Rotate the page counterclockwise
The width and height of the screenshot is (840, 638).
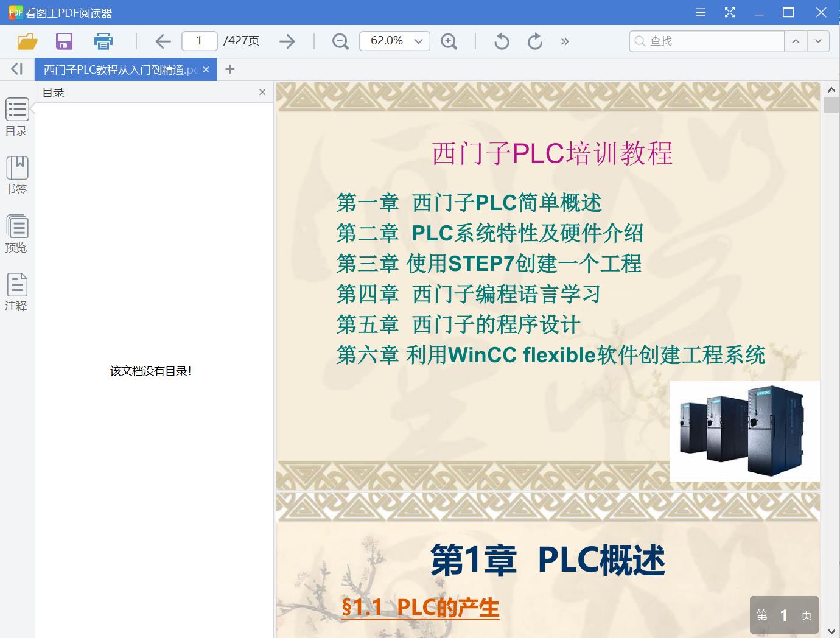point(502,41)
